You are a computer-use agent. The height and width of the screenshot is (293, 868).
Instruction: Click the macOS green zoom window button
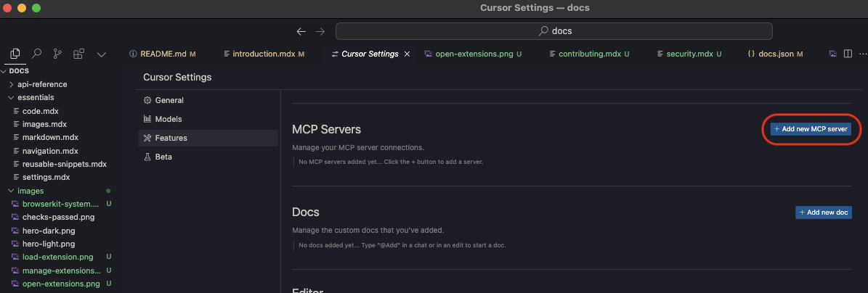coord(36,8)
